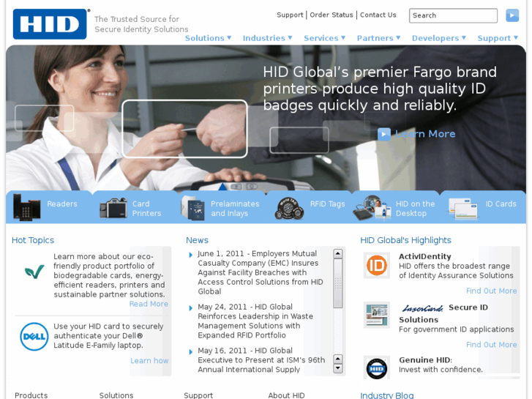
Task: Open the May 24, 2011 Waste Management news story
Action: pos(255,321)
